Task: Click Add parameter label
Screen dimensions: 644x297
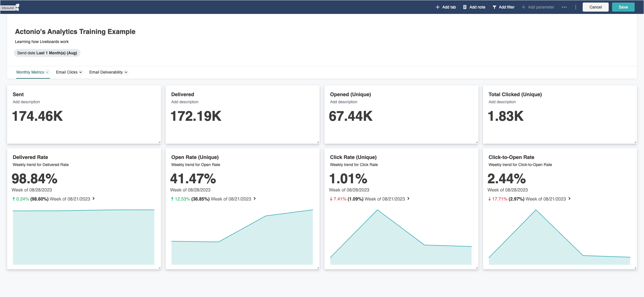Action: [541, 7]
